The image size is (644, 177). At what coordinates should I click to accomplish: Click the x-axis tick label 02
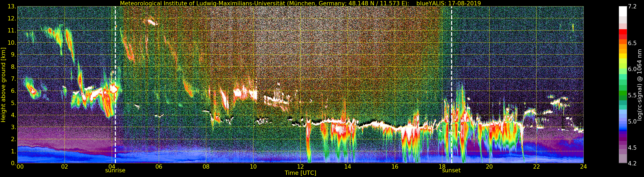(x=65, y=166)
